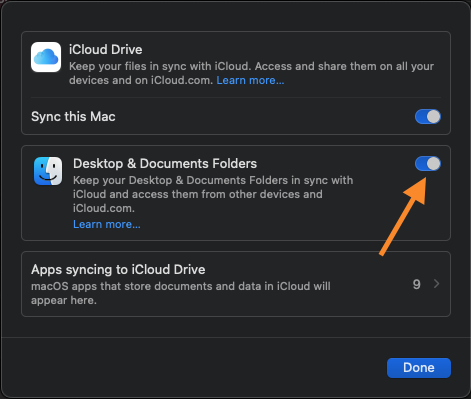Click the iCloud Drive cloud icon
The width and height of the screenshot is (471, 399).
(46, 57)
